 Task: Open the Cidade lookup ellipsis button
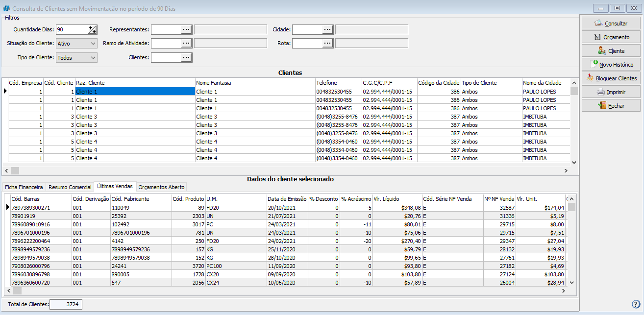pyautogui.click(x=327, y=29)
